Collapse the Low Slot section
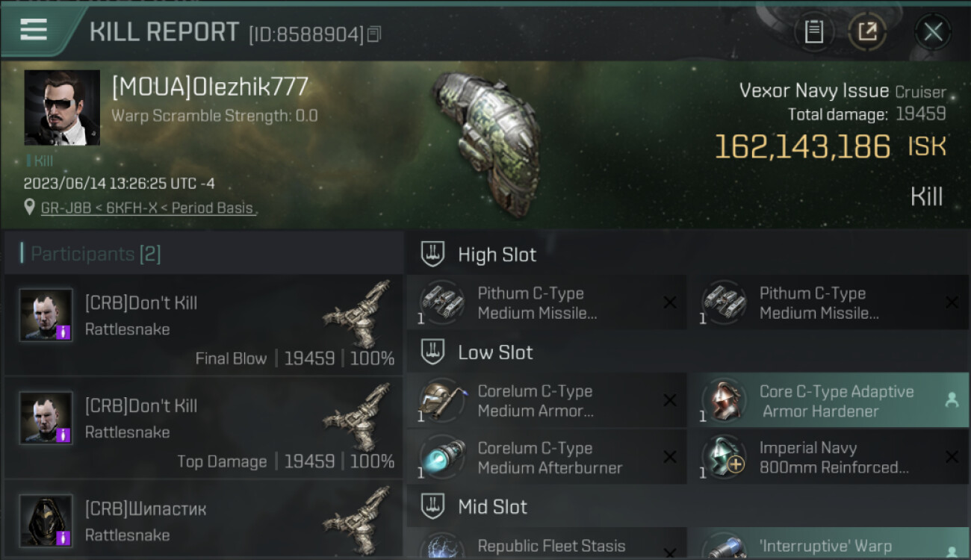This screenshot has width=971, height=560. (432, 352)
